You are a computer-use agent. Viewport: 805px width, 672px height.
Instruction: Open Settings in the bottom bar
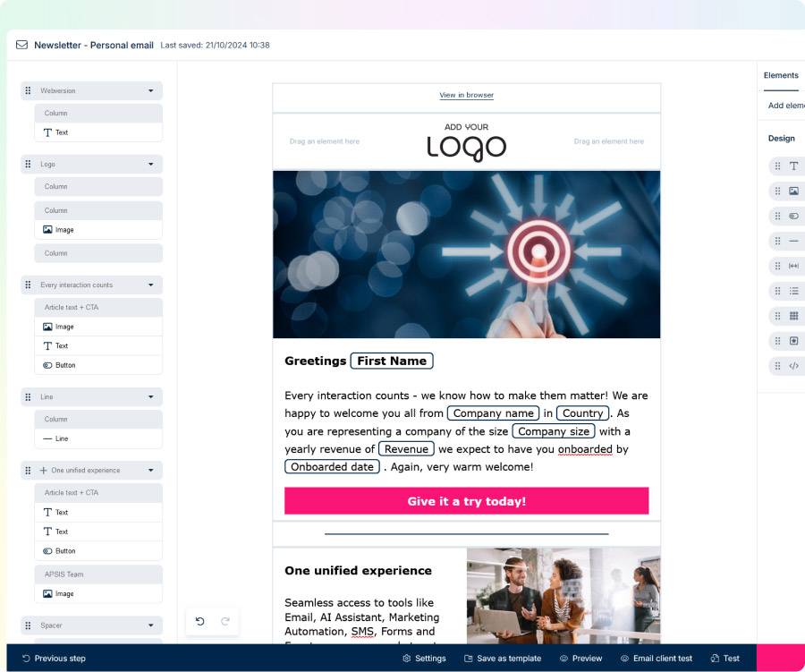tap(424, 659)
